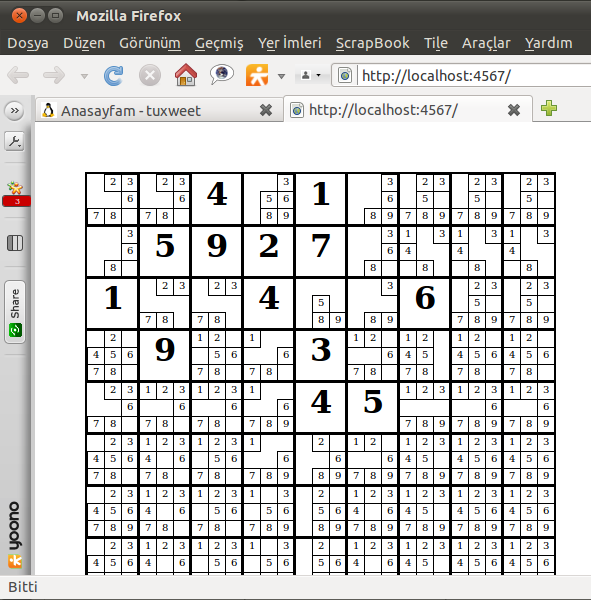Click the globe speech bubble icon
The height and width of the screenshot is (600, 591).
click(222, 74)
